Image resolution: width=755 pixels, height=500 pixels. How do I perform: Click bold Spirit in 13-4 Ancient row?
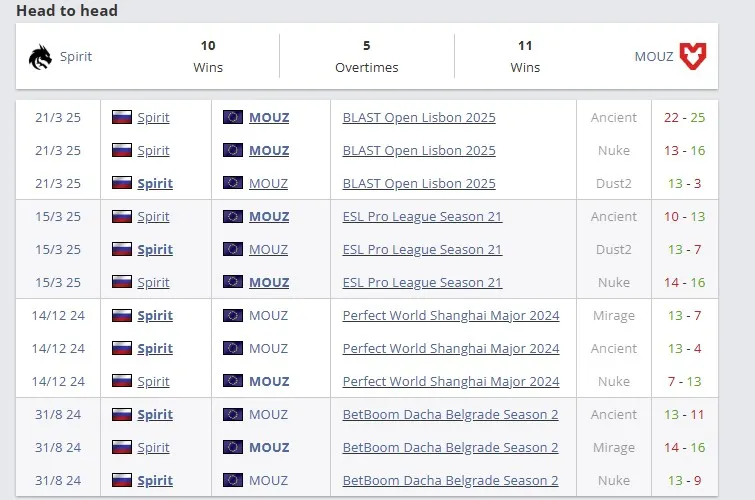pos(155,348)
